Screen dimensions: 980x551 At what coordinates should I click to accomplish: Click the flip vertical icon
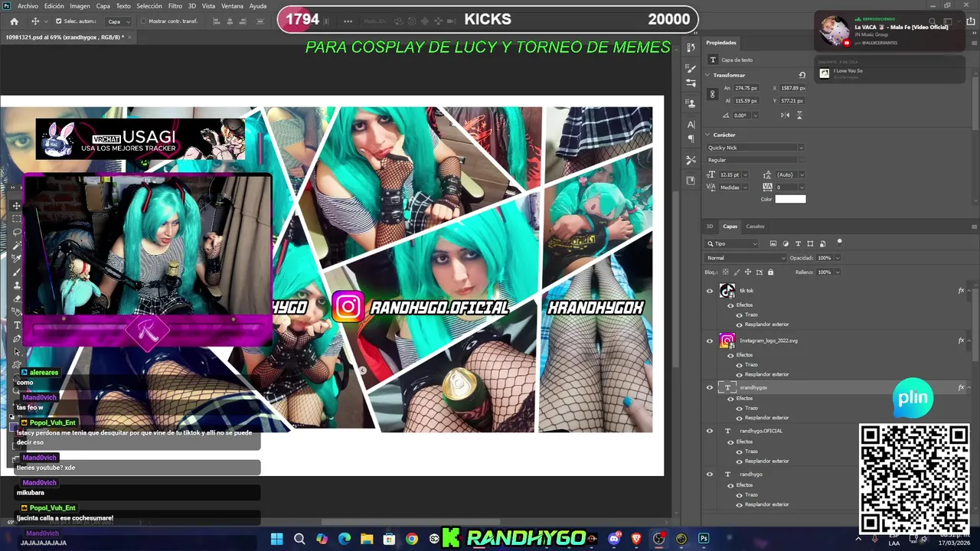coord(799,115)
